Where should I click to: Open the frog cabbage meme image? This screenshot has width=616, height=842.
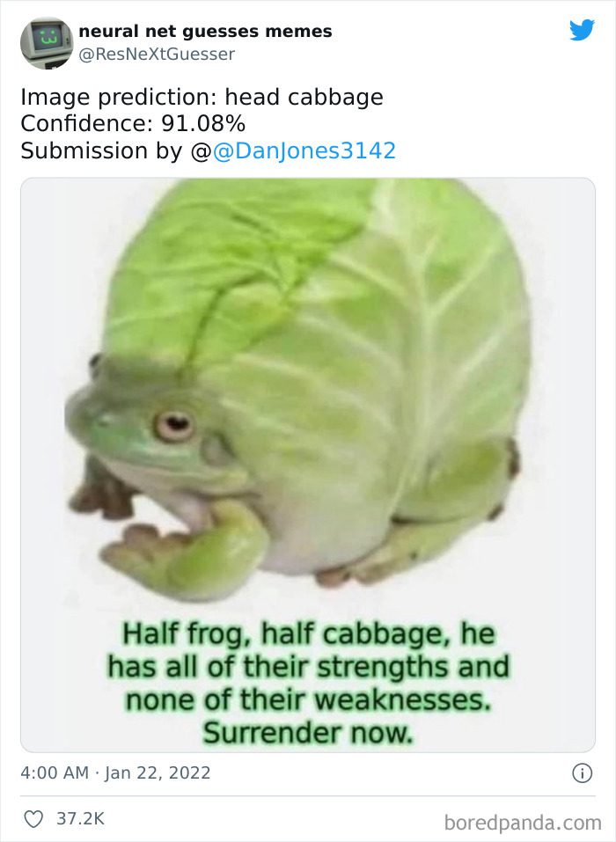pyautogui.click(x=308, y=396)
